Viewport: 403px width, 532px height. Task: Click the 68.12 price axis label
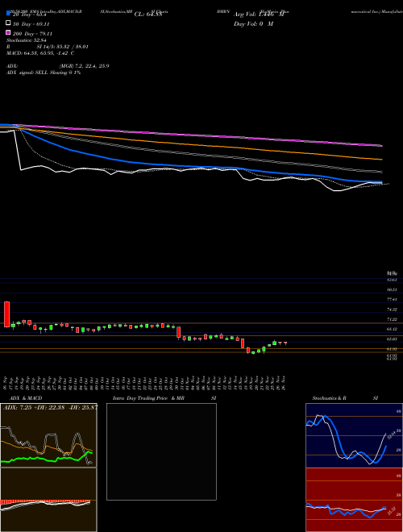(x=392, y=329)
